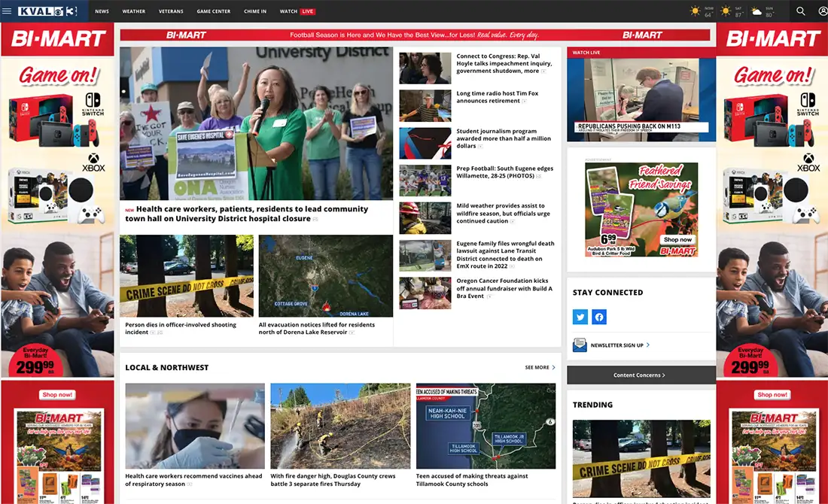Click the Build A Bra event thumbnail
This screenshot has width=828, height=504.
pyautogui.click(x=425, y=293)
